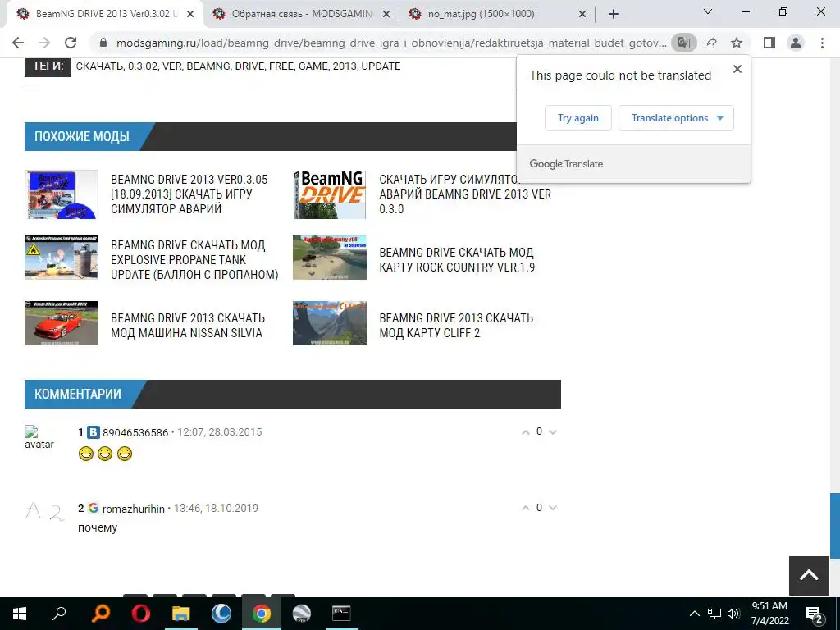Close the BeamNG DRIVE 2013 tab
Viewport: 840px width, 630px height.
(190, 15)
